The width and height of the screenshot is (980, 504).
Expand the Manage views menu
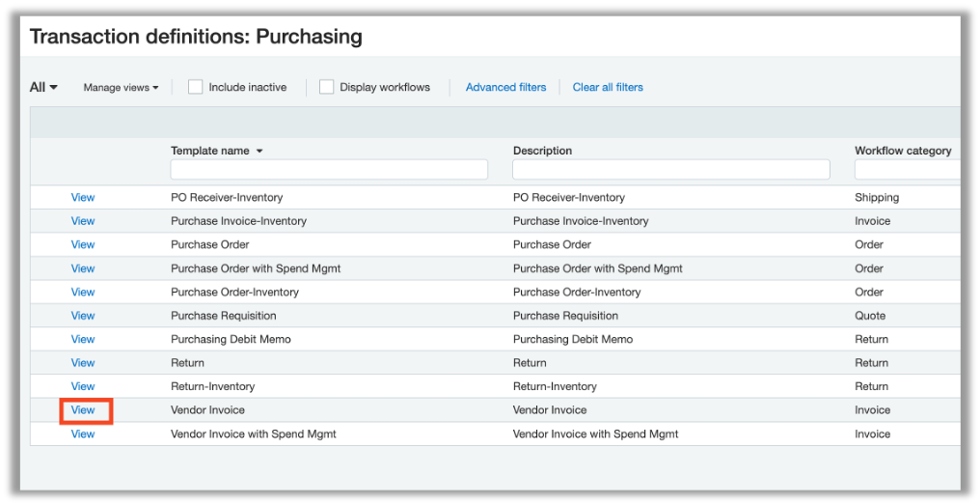(x=121, y=88)
